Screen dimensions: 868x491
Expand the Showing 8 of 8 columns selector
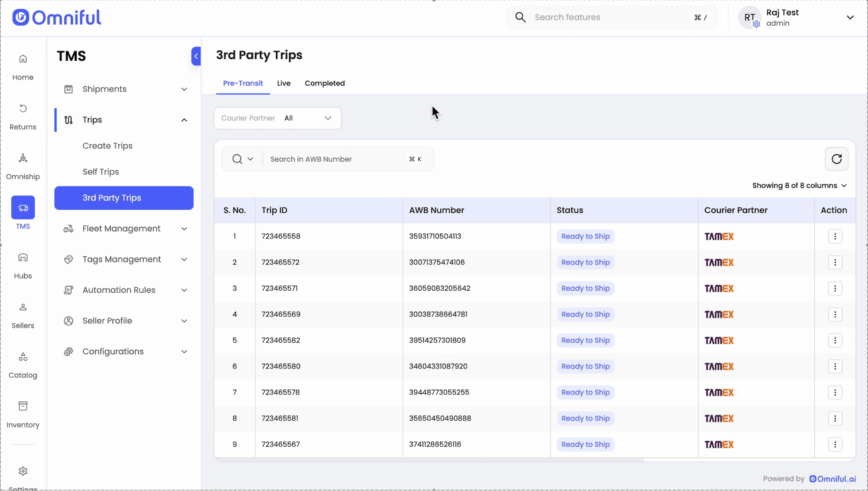pos(799,186)
